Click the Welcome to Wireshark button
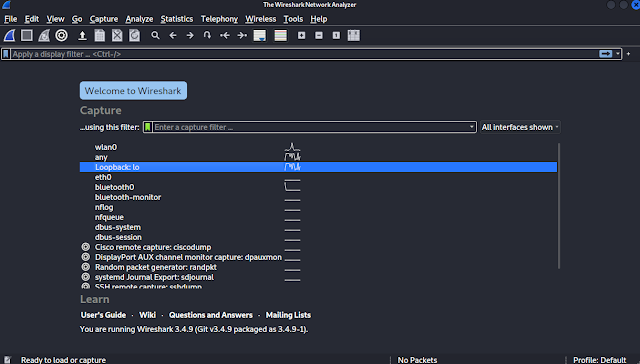This screenshot has height=364, width=640. coord(133,91)
